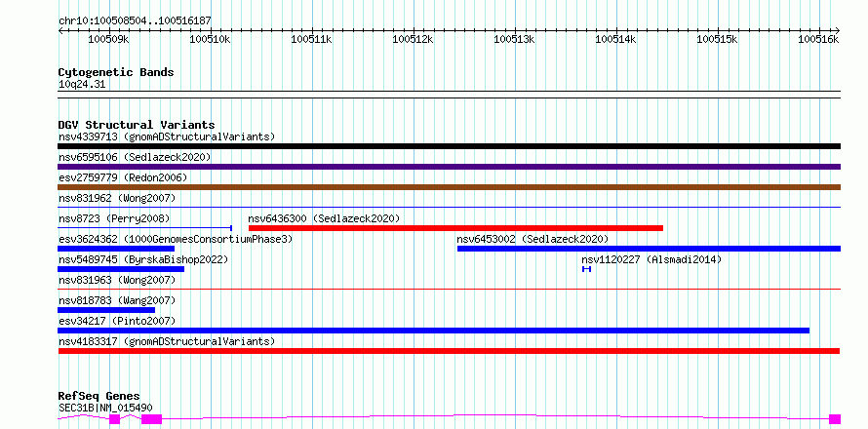Screen dimensions: 868x429
Task: Click the small nsv1120227 variant marker
Action: tap(587, 269)
